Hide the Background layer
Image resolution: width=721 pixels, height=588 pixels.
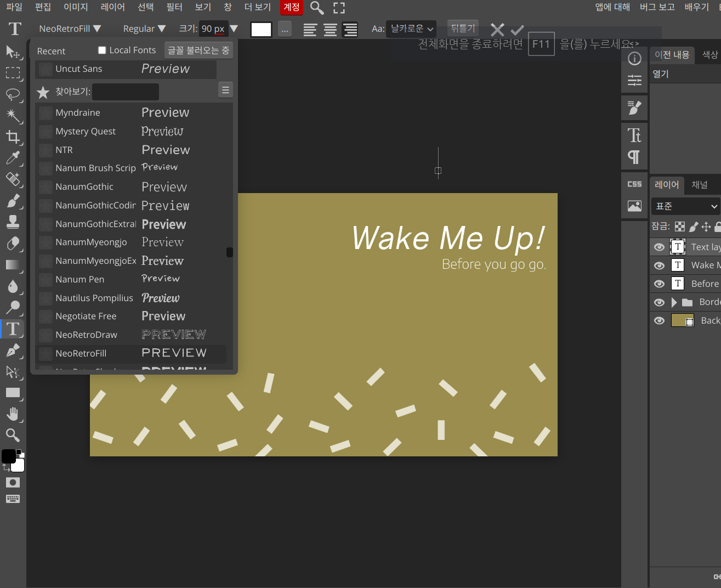point(660,320)
